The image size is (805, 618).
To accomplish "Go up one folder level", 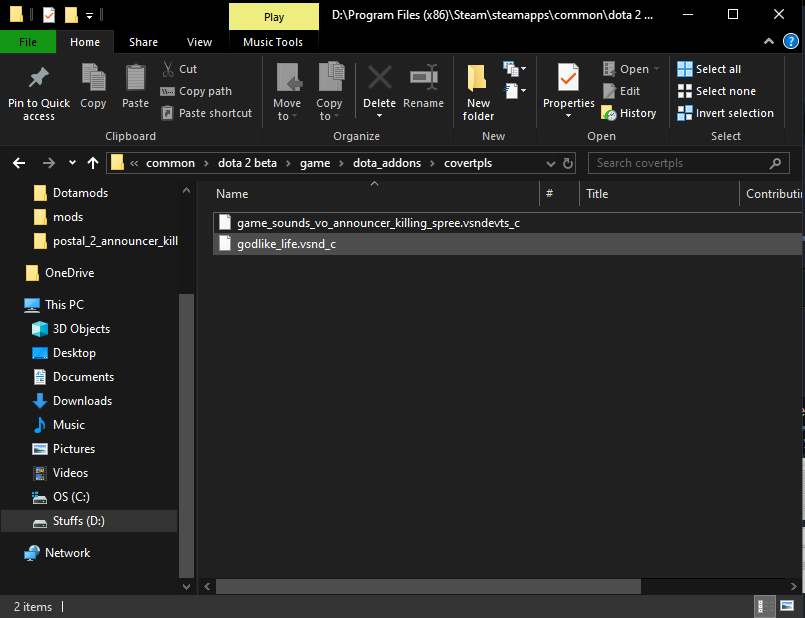I will [93, 163].
